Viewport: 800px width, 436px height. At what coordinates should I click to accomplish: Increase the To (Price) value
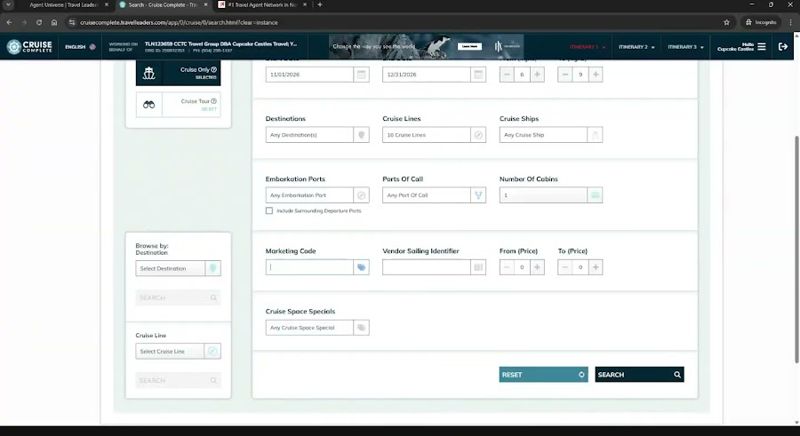(x=595, y=267)
